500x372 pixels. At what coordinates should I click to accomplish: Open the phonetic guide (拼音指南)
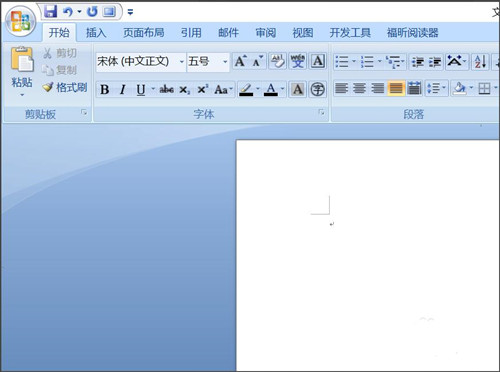pos(298,61)
